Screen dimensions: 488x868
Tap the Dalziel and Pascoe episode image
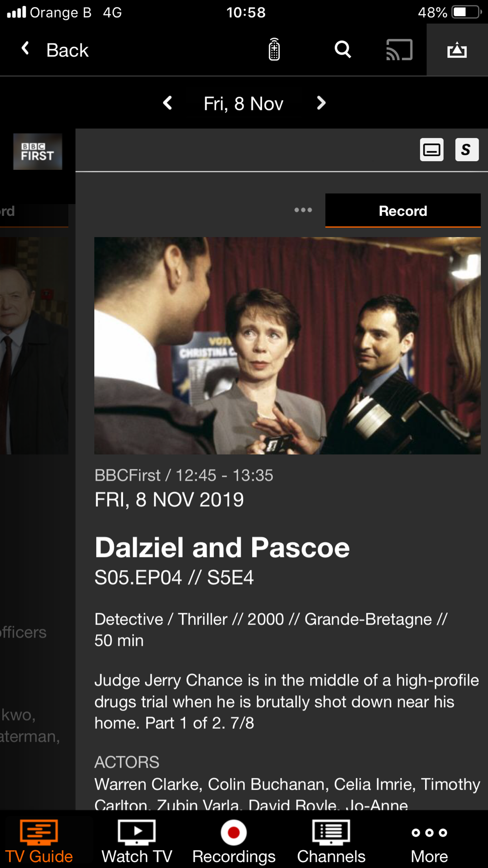pos(287,346)
